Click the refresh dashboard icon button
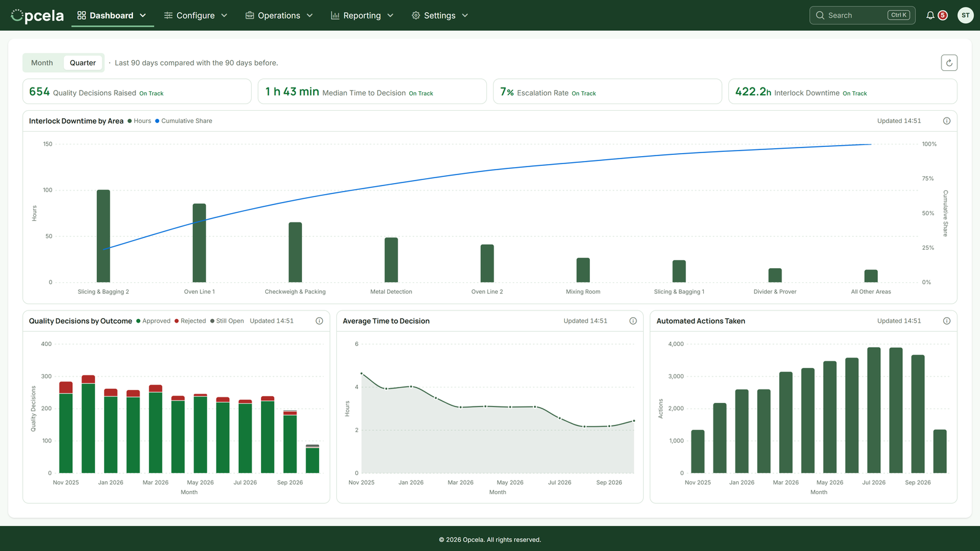The width and height of the screenshot is (980, 551). (x=949, y=62)
